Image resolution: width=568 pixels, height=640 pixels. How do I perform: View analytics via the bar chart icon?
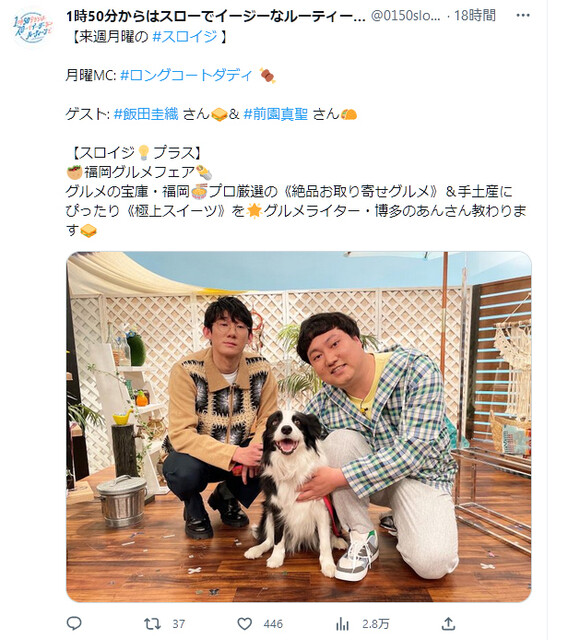point(342,624)
